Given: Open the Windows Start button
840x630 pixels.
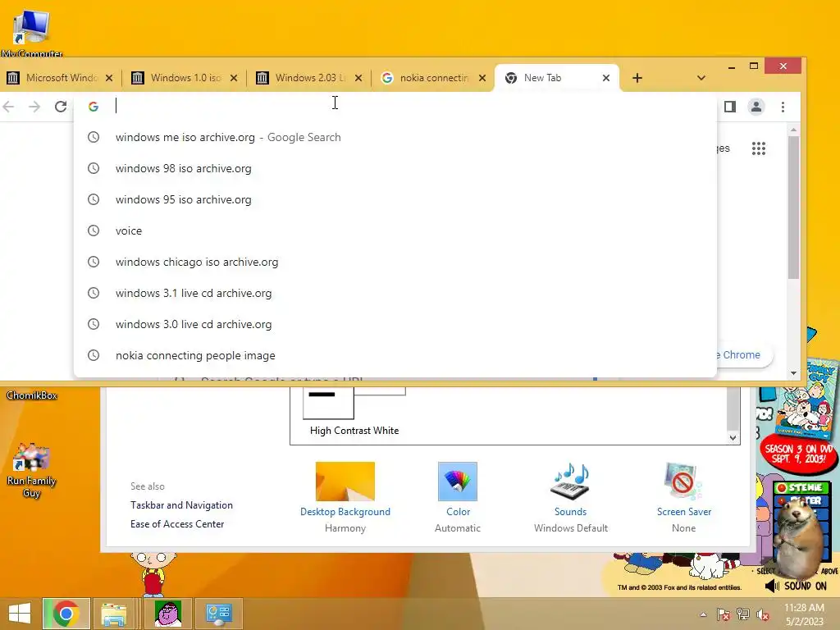Looking at the screenshot, I should click(x=20, y=614).
